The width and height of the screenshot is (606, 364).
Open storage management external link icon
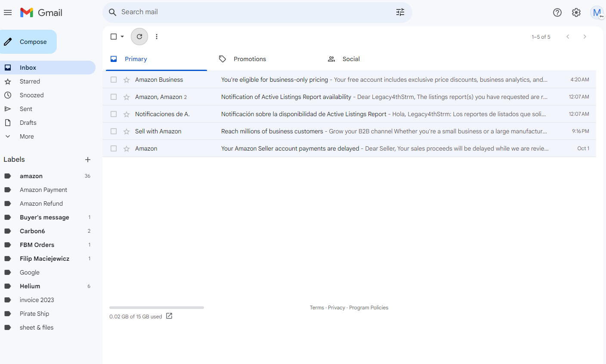point(169,316)
